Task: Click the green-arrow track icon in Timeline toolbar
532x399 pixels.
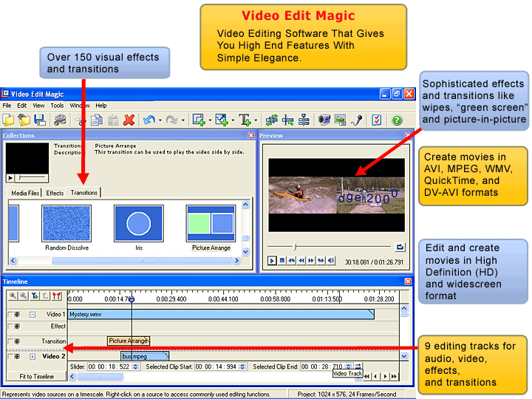Action: [x=34, y=296]
